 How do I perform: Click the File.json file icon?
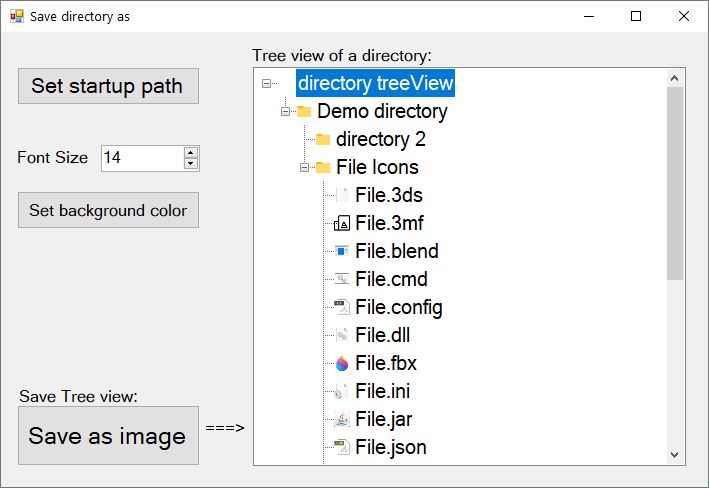(342, 447)
